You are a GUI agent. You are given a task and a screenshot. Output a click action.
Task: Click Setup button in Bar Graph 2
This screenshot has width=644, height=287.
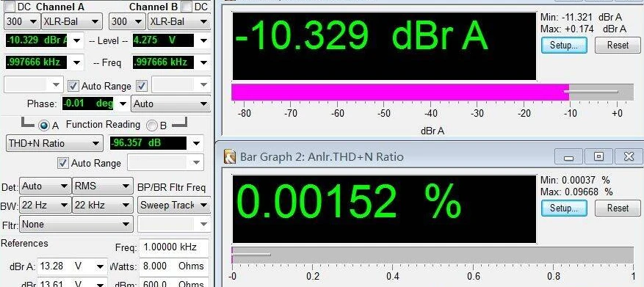pyautogui.click(x=564, y=208)
